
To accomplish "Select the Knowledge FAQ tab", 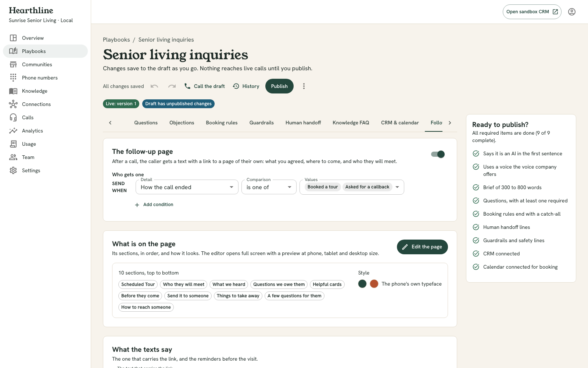I will [x=351, y=123].
